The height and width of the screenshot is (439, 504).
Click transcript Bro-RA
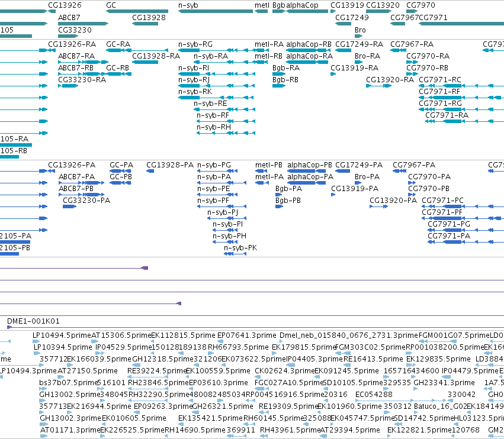[367, 56]
